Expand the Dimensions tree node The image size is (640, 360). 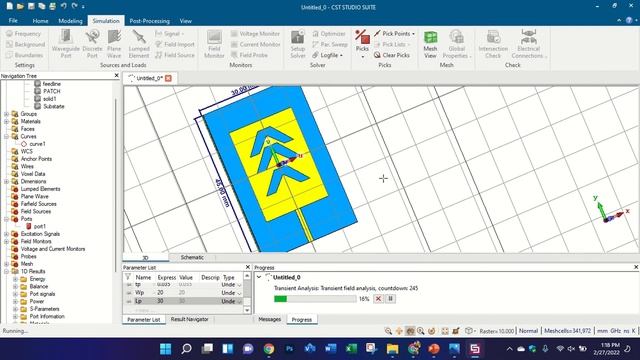point(7,181)
